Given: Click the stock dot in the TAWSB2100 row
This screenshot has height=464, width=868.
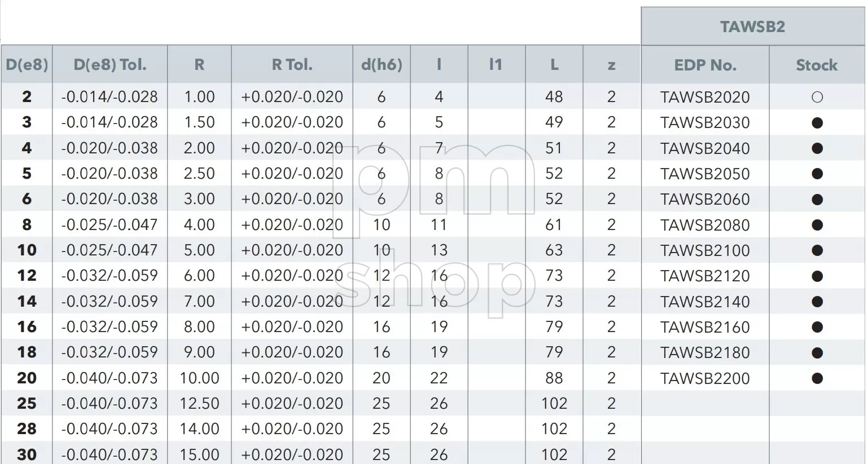Looking at the screenshot, I should (817, 250).
